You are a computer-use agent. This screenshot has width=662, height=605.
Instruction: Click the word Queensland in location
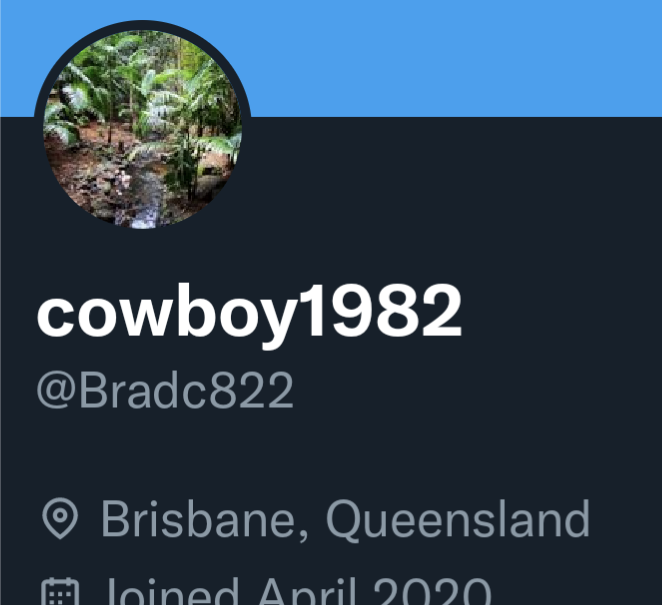pos(458,519)
